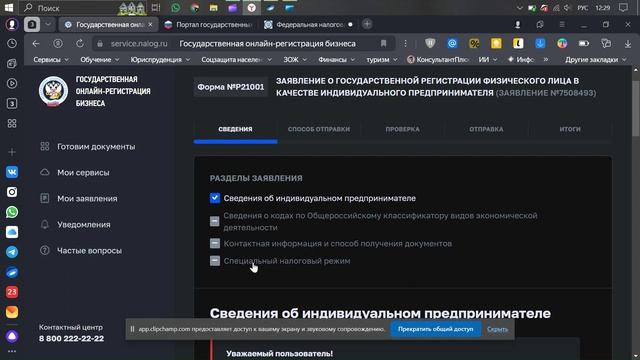Toggle 'Контактная информация' section checkbox
This screenshot has height=360, width=640.
click(x=215, y=243)
